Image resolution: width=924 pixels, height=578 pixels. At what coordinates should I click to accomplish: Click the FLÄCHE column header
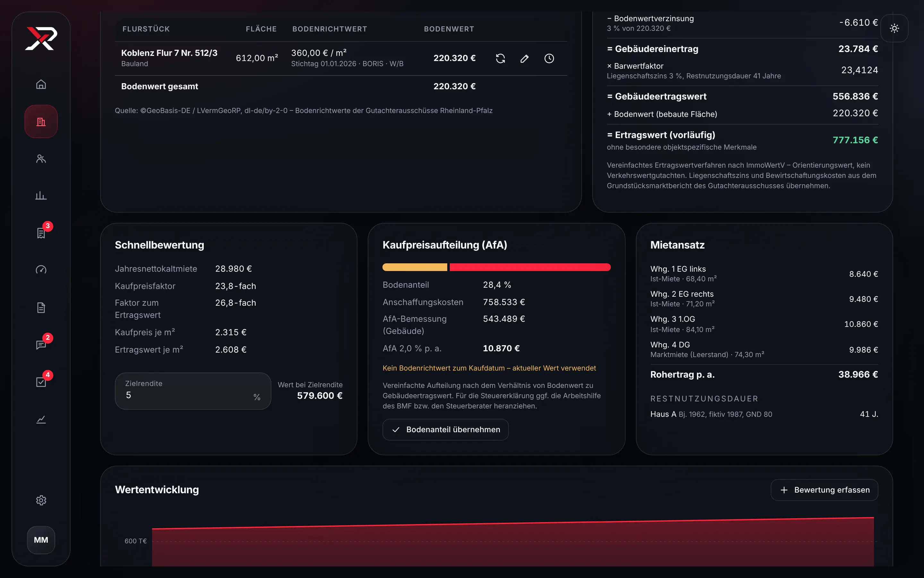point(261,29)
